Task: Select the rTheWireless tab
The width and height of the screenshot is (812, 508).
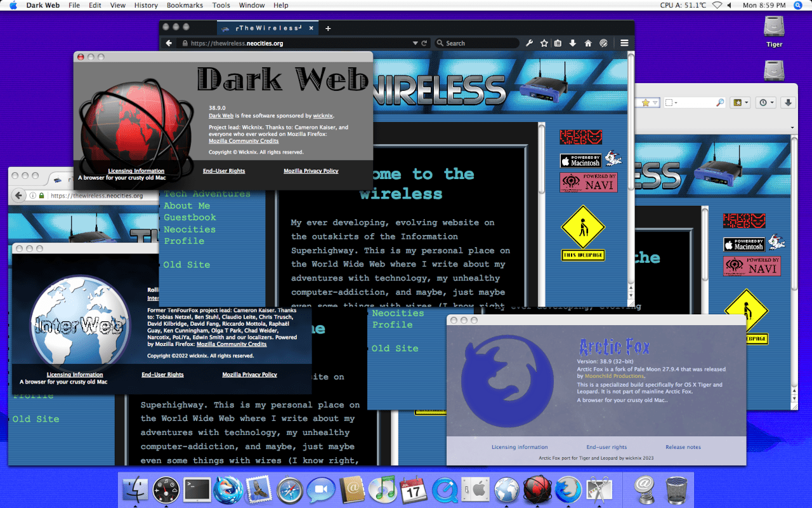Action: coord(266,29)
